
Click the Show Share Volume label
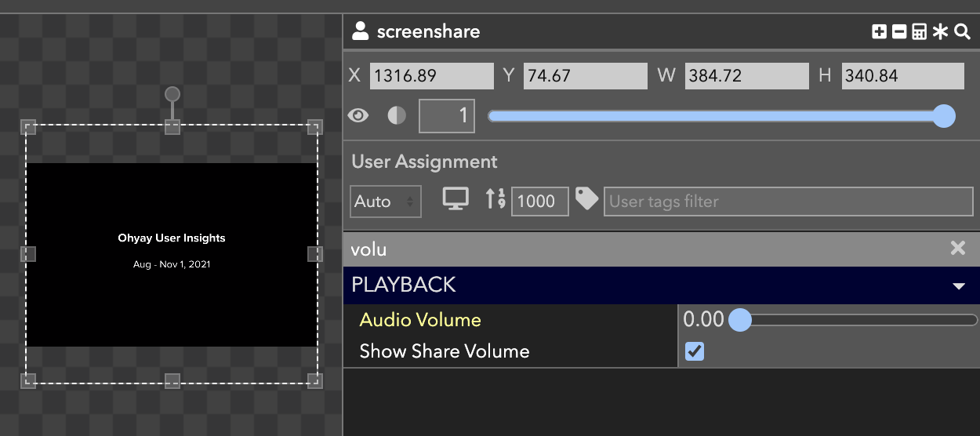[445, 351]
